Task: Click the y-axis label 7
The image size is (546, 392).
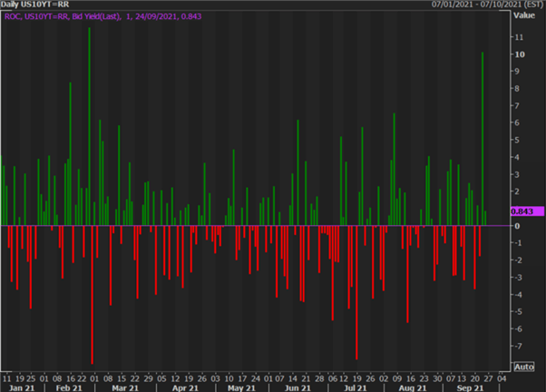Action: pyautogui.click(x=517, y=105)
